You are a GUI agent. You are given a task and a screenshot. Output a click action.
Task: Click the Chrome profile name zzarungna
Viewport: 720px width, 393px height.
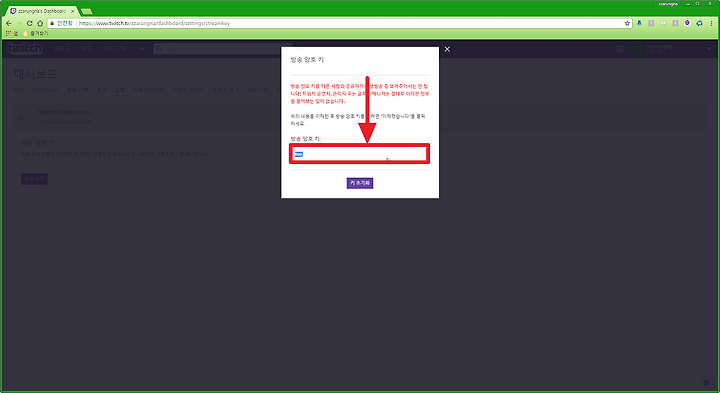(x=668, y=4)
